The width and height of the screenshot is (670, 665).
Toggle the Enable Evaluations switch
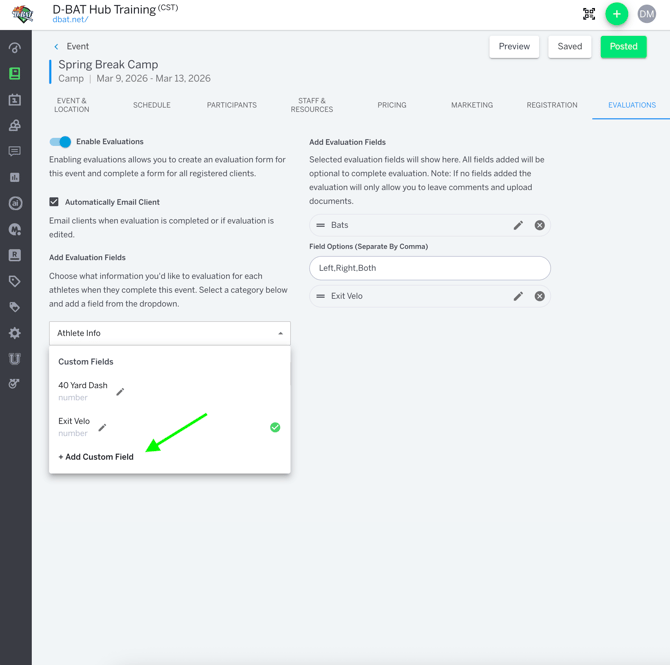61,142
